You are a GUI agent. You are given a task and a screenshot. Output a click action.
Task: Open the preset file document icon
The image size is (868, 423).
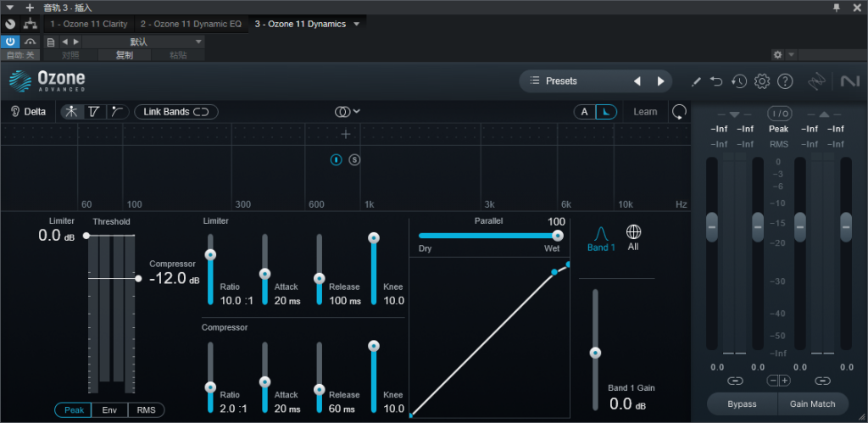pyautogui.click(x=51, y=42)
